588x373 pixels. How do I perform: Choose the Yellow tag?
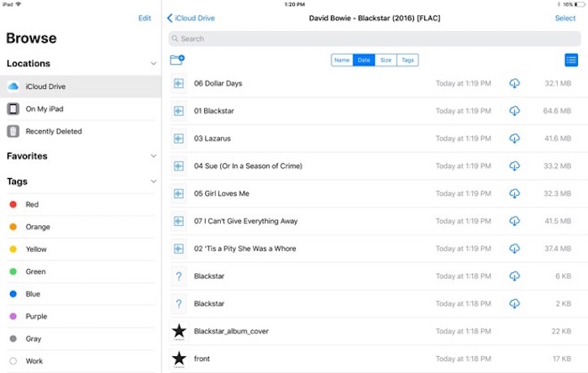click(x=81, y=250)
